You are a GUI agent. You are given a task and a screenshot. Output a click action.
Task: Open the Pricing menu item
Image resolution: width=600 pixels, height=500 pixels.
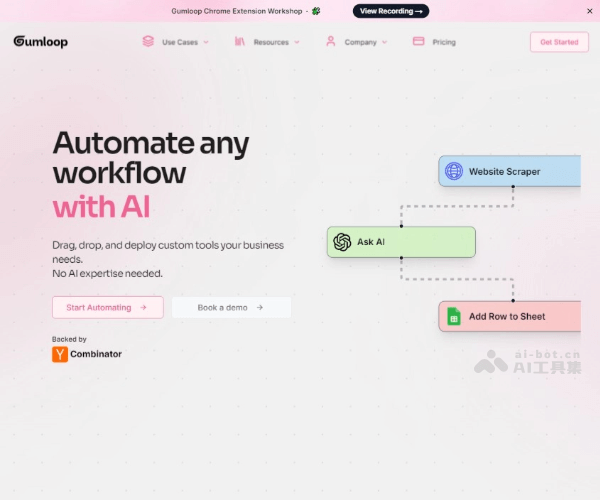[444, 42]
